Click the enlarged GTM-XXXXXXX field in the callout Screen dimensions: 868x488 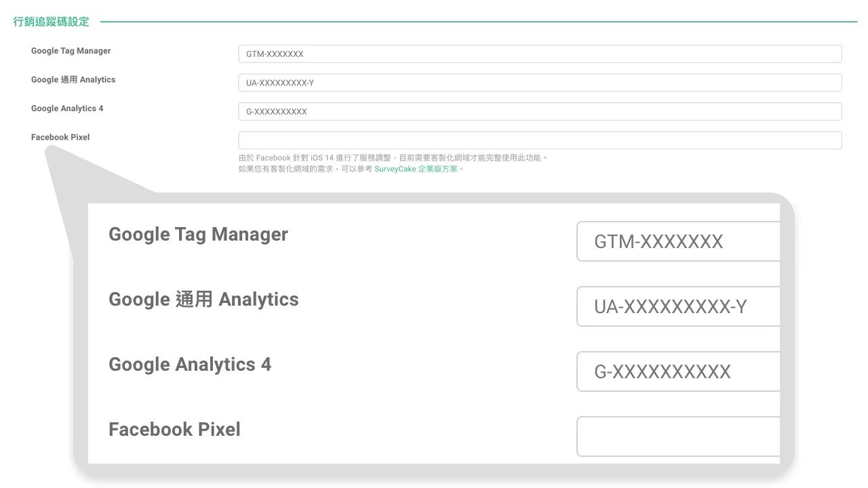point(678,241)
